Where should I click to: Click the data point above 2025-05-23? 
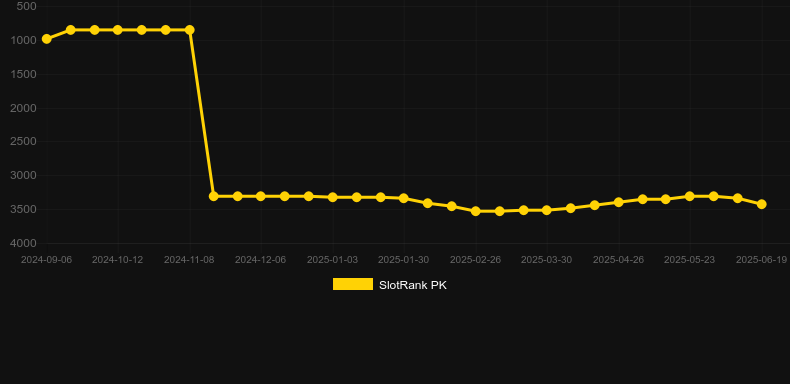point(690,196)
